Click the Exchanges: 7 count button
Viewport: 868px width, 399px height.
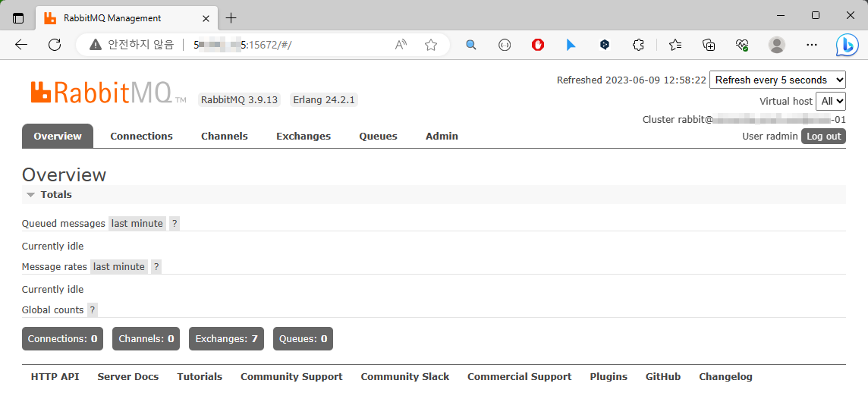(226, 338)
